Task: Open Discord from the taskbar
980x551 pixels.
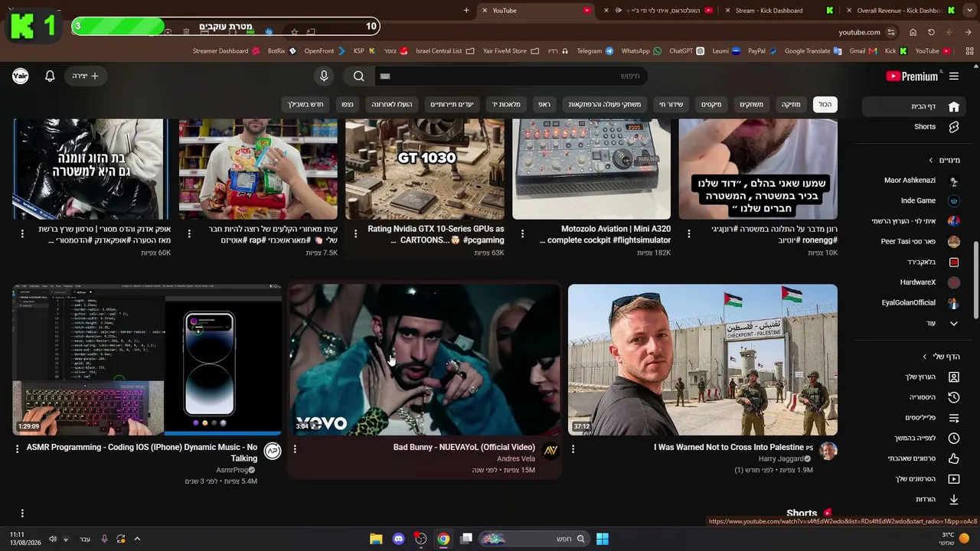Action: [398, 539]
